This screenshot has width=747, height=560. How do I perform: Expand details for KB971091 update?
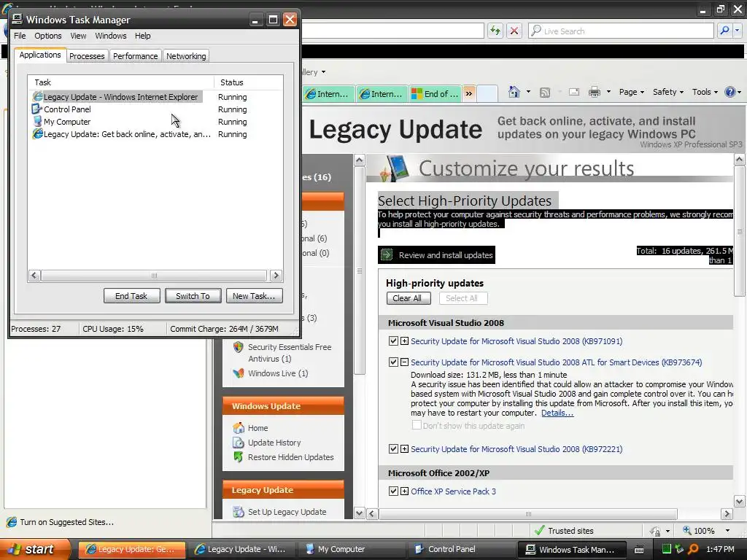(x=404, y=341)
